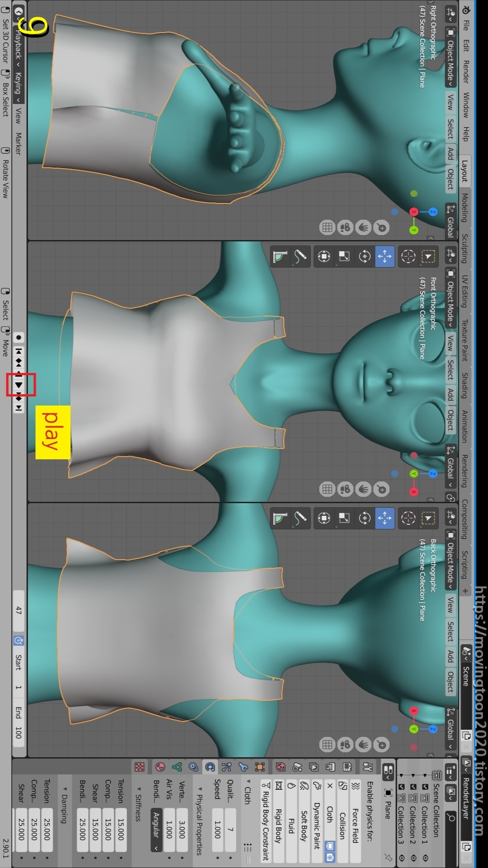Select the Select Box tool in Front view
The image size is (488, 868).
428,256
